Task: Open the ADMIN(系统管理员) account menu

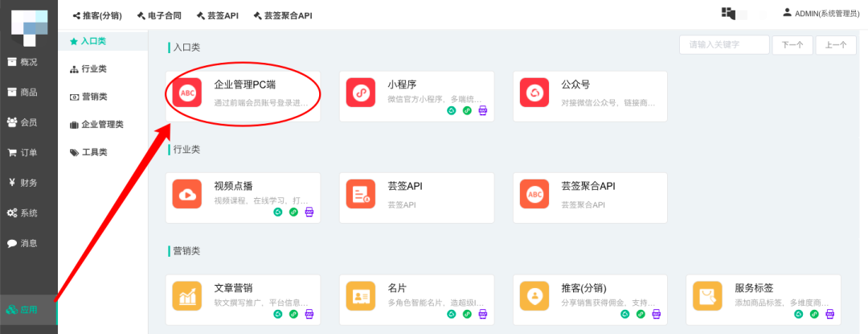Action: [821, 14]
